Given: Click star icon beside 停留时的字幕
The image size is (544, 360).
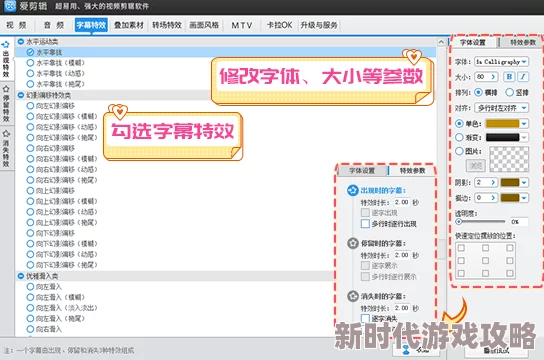Looking at the screenshot, I should point(352,243).
